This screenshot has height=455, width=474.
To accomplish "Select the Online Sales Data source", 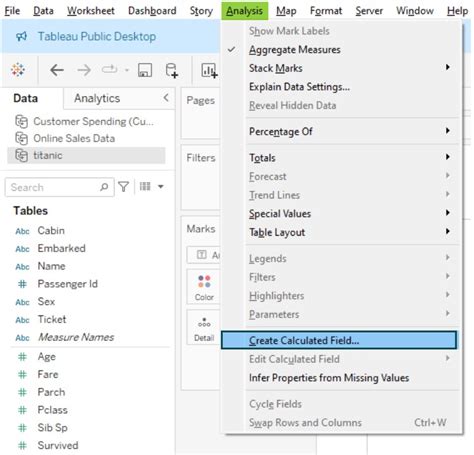I will [74, 138].
